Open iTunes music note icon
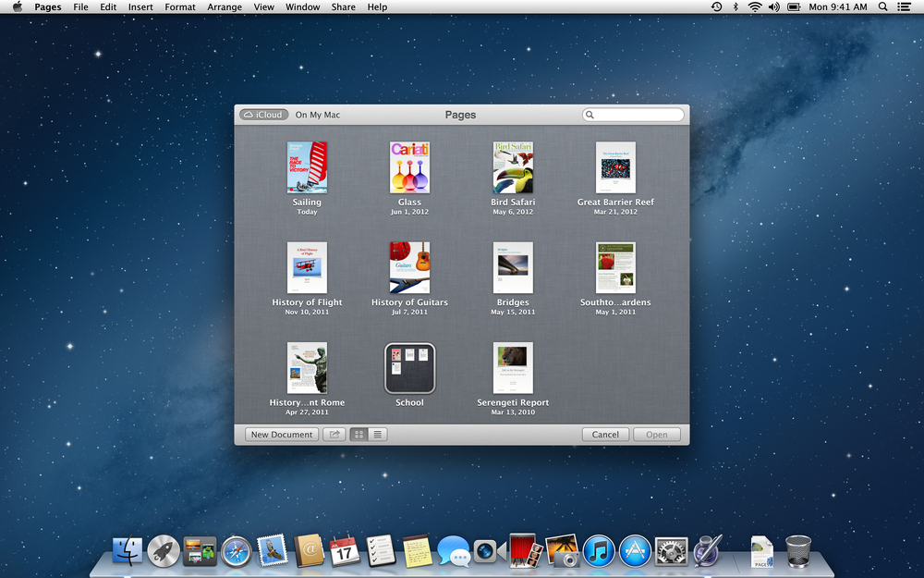 [599, 551]
